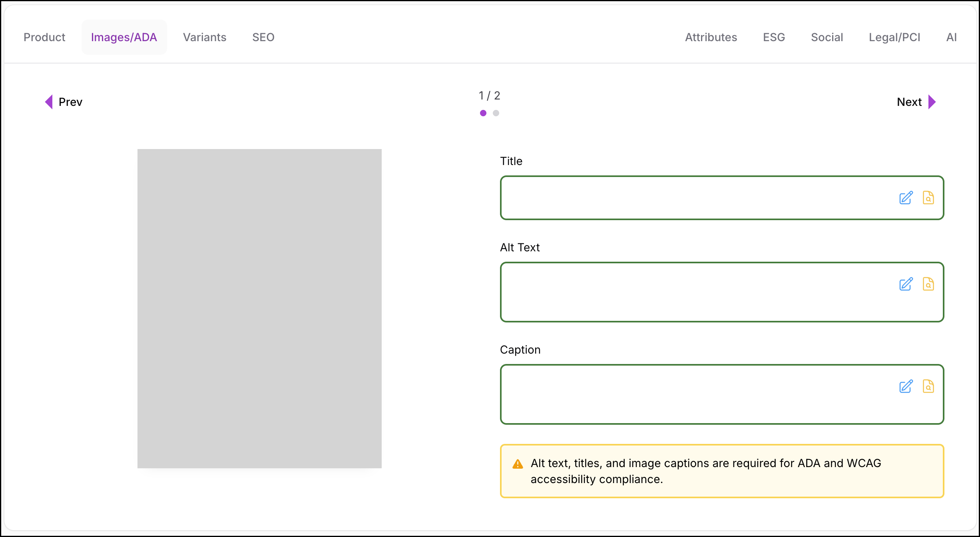Click the purple left arrow beside Prev

49,102
